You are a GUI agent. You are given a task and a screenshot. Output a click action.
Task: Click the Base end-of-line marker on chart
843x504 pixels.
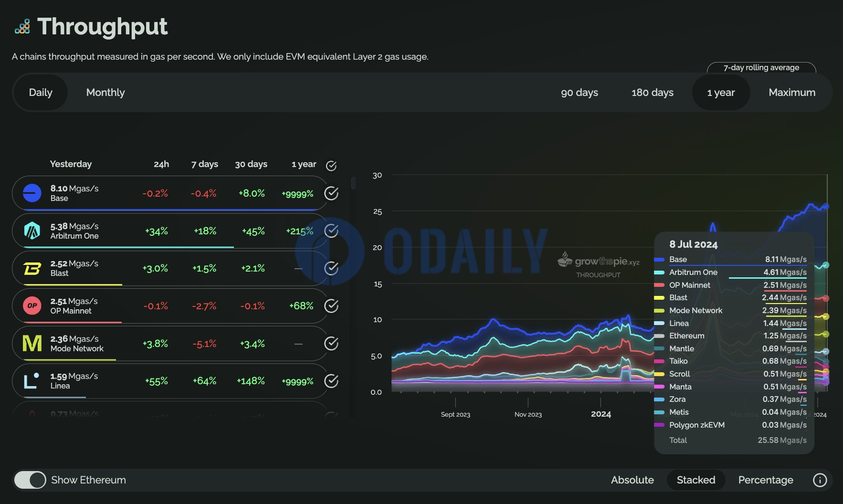(x=826, y=207)
